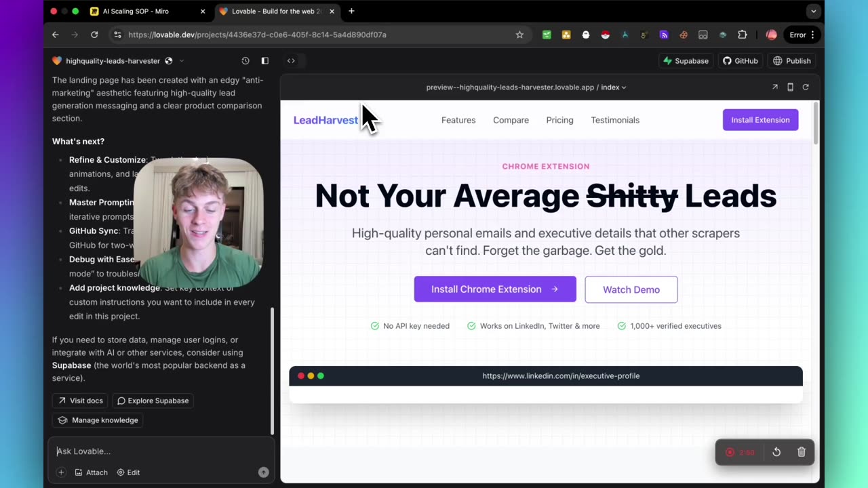Click the plus icon in the chat box
Screen dimensions: 868x488
click(61, 472)
